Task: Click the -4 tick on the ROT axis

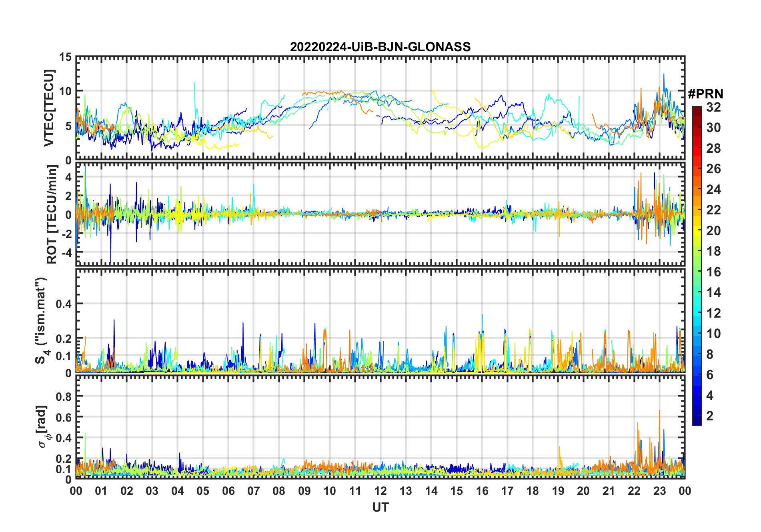Action: pos(66,253)
